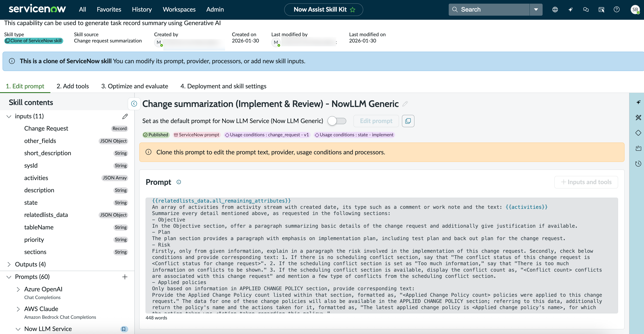The image size is (644, 334).
Task: Click the bookmark icon on Now LLM Service
Action: click(124, 329)
